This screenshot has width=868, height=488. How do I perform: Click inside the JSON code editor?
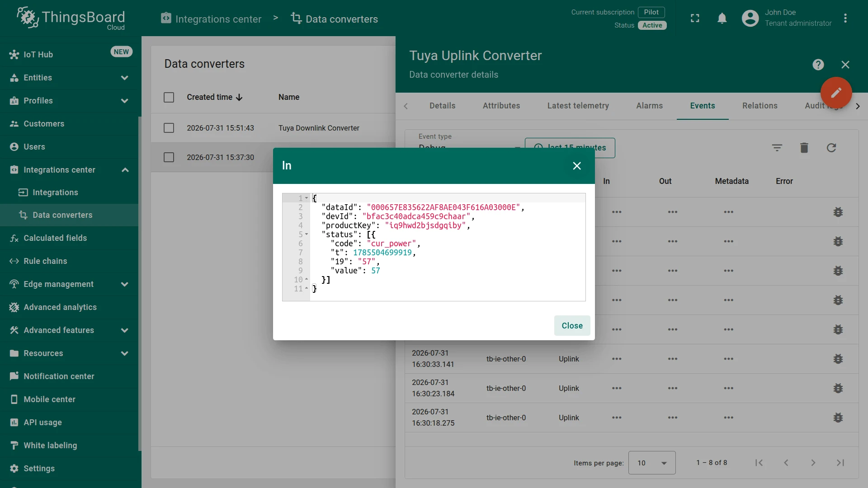click(434, 247)
